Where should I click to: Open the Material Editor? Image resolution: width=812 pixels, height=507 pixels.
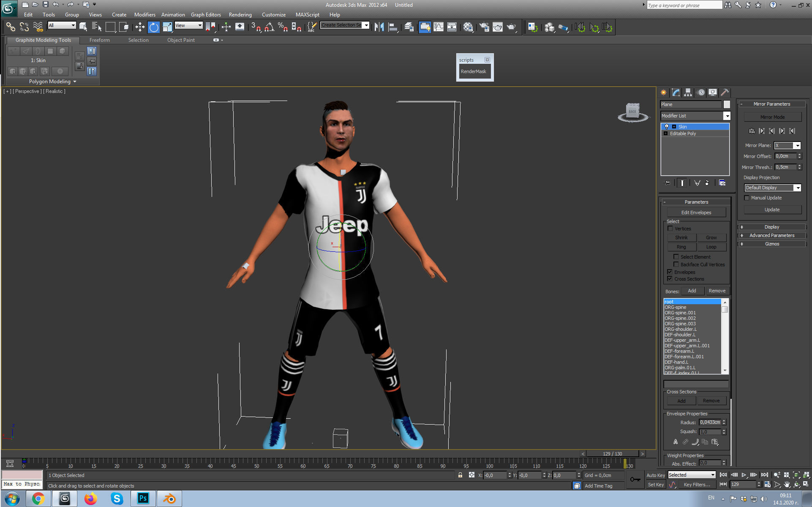pos(468,27)
